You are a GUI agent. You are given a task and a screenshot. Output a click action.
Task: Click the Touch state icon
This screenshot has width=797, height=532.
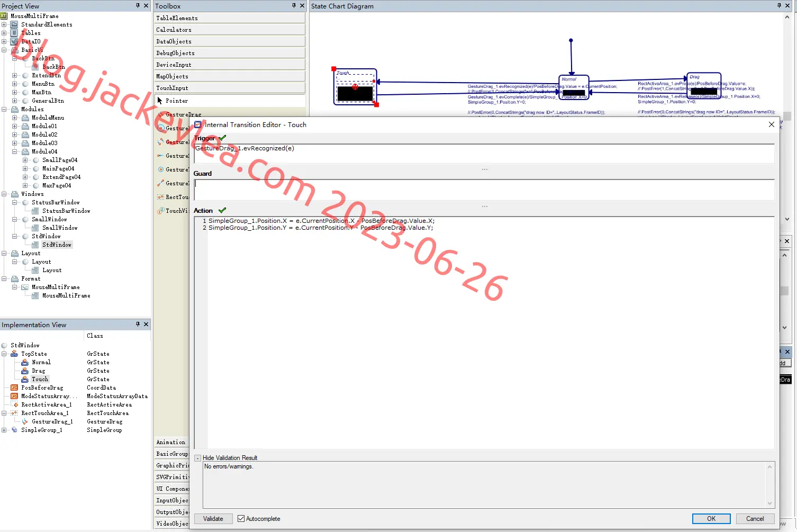point(25,379)
